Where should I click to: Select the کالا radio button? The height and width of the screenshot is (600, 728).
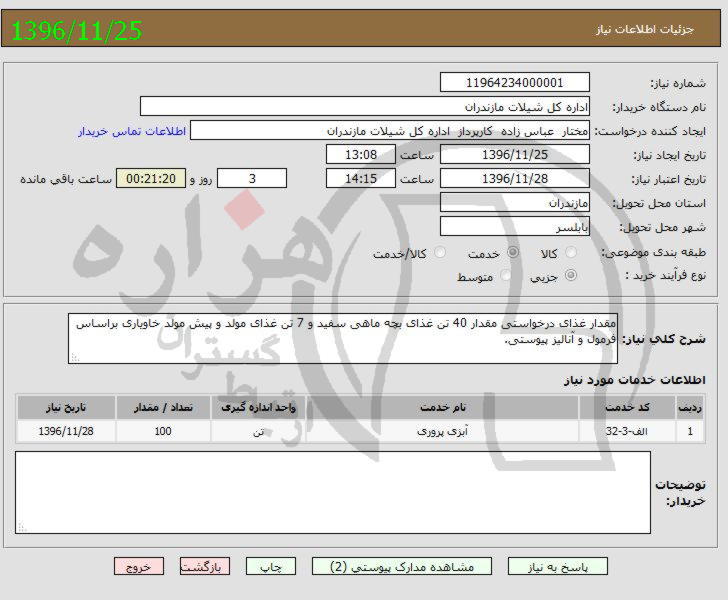570,253
